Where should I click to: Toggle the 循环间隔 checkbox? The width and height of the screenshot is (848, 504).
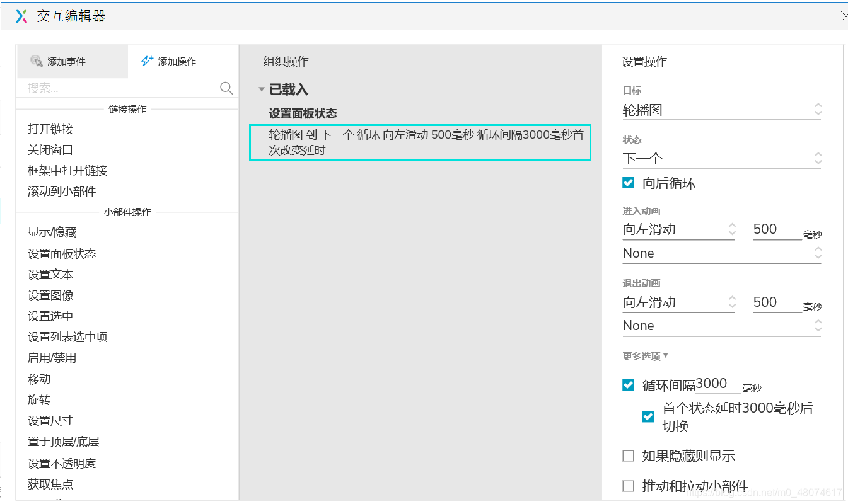[x=628, y=385]
